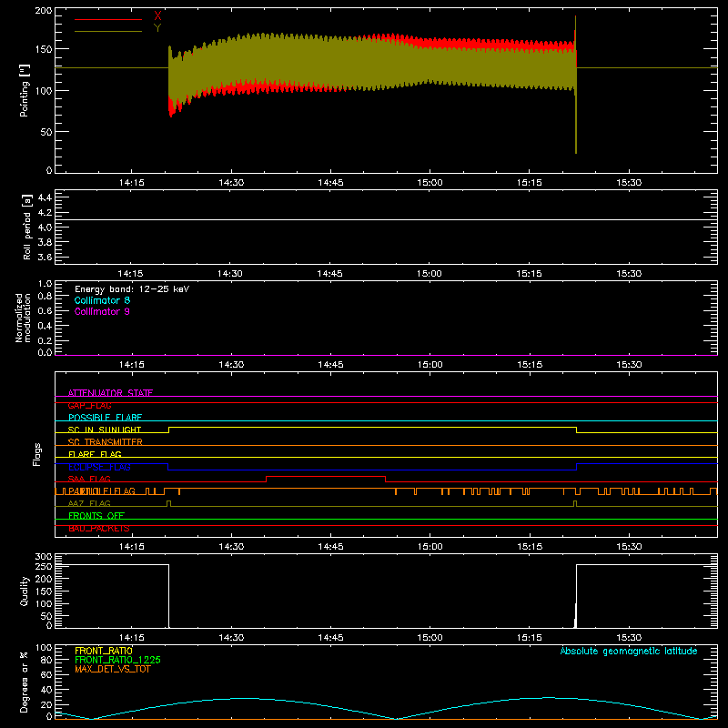Click the 50 tick on Pointing axis

point(46,132)
